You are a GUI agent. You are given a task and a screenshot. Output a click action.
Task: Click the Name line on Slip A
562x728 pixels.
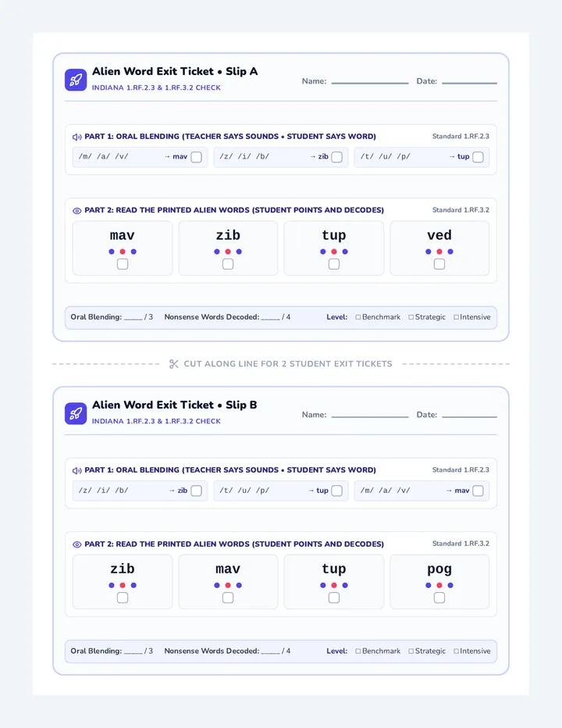coord(370,83)
